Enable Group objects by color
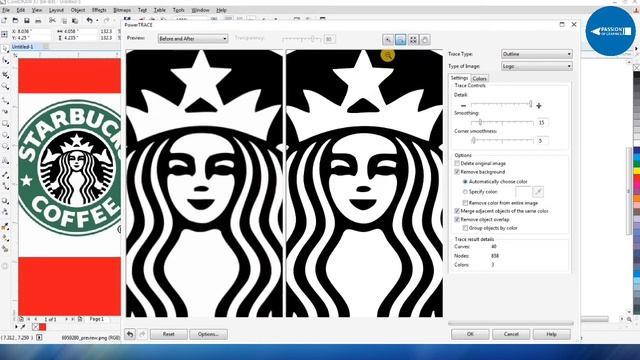The height and width of the screenshot is (360, 640). [465, 228]
